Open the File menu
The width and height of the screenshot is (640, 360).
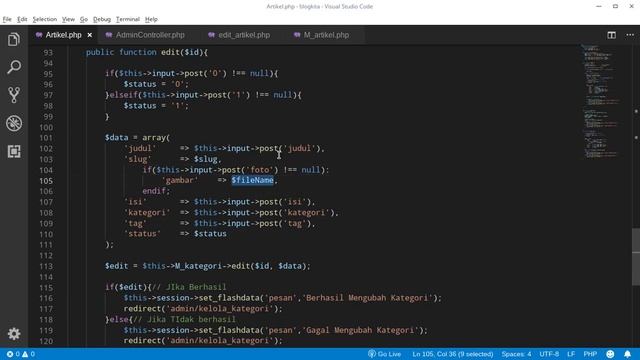click(x=7, y=19)
